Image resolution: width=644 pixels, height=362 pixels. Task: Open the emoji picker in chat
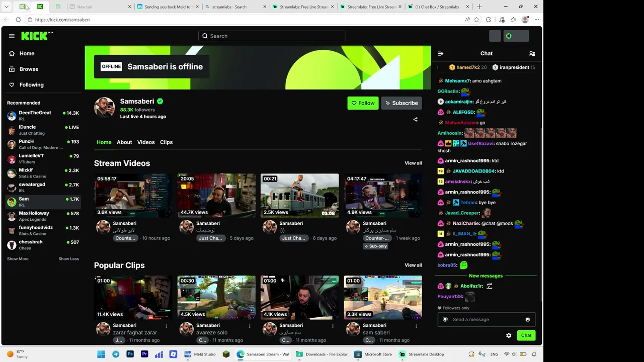[x=527, y=319]
